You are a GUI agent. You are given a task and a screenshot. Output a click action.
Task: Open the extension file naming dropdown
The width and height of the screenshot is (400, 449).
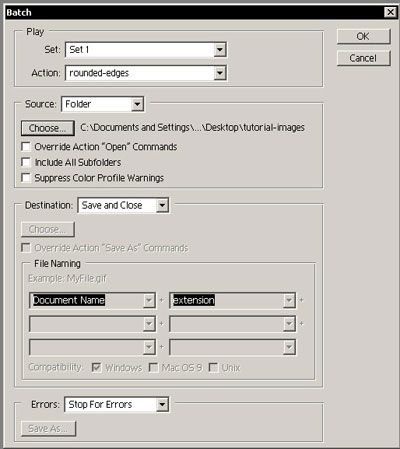[289, 301]
